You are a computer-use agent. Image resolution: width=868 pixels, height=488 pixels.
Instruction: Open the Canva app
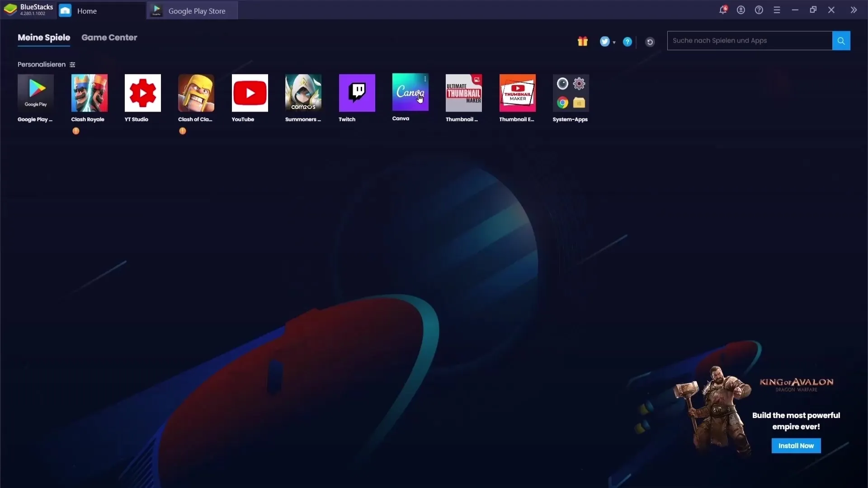click(x=410, y=92)
